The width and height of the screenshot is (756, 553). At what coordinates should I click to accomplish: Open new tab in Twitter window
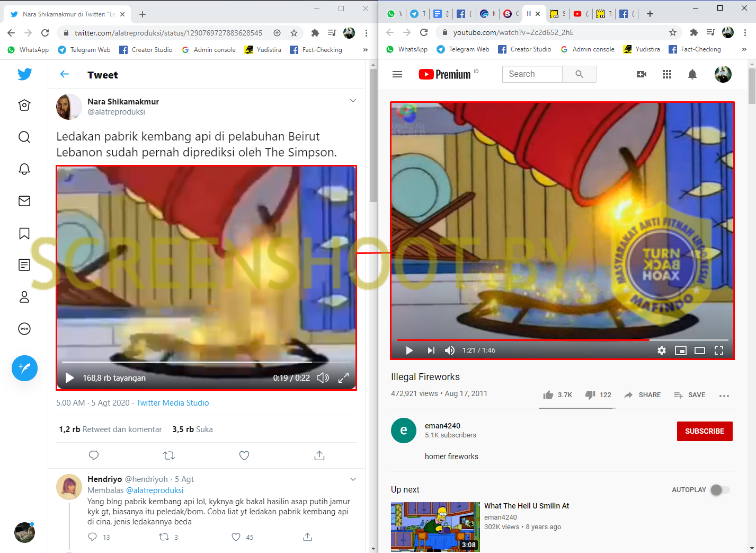click(x=143, y=14)
